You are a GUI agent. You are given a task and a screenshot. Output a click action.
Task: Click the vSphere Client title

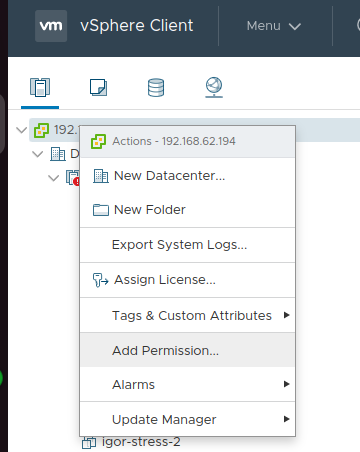click(x=137, y=26)
